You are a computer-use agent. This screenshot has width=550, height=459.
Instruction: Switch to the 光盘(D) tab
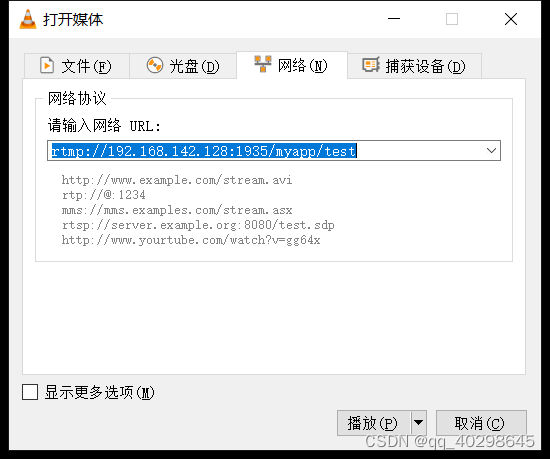[x=183, y=66]
